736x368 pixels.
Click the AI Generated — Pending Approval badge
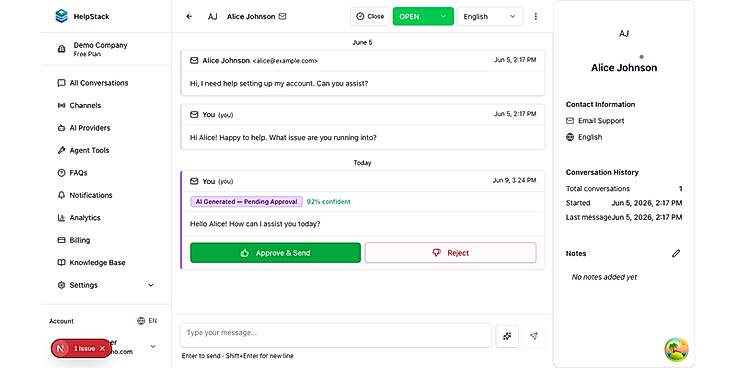pyautogui.click(x=246, y=202)
